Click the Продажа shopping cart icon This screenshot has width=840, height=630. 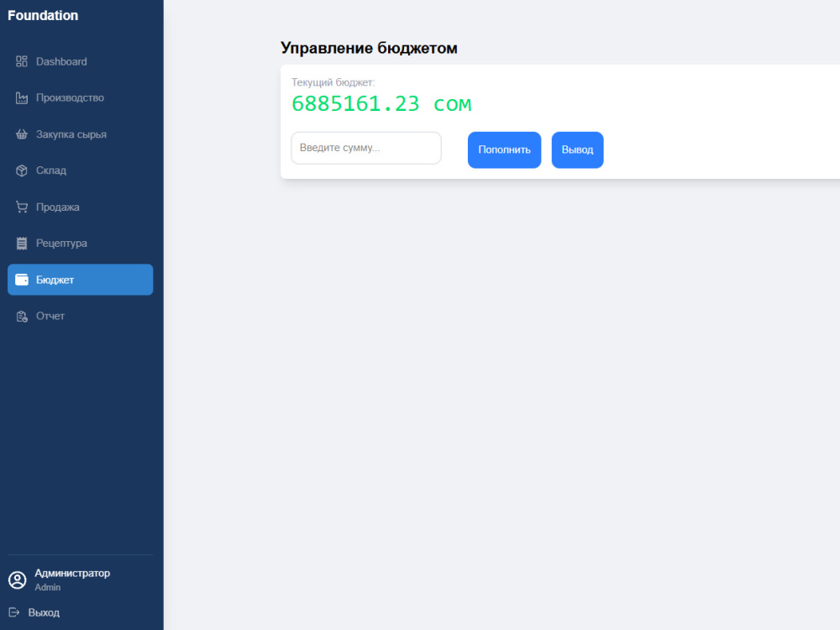[x=22, y=207]
